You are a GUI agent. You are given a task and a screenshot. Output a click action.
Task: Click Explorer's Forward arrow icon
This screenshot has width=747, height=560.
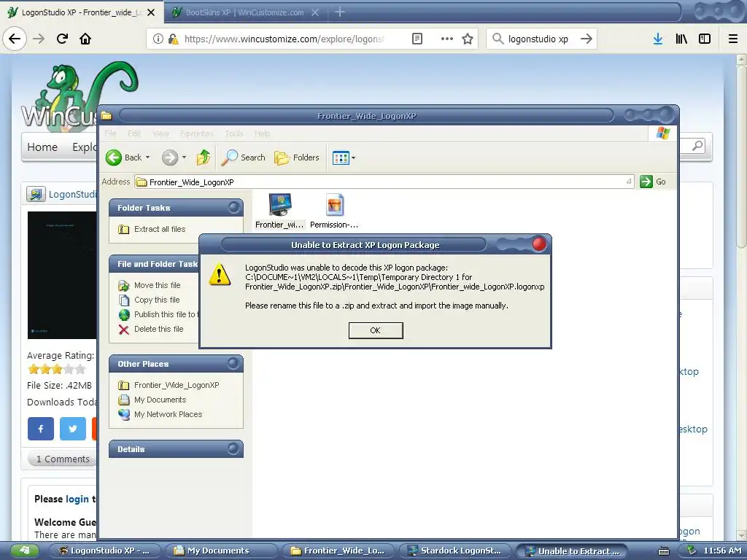(169, 157)
